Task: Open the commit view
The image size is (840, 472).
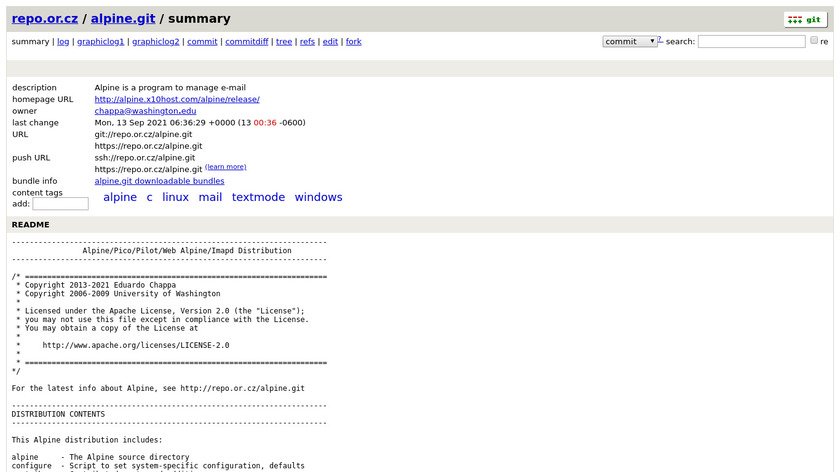Action: coord(202,41)
